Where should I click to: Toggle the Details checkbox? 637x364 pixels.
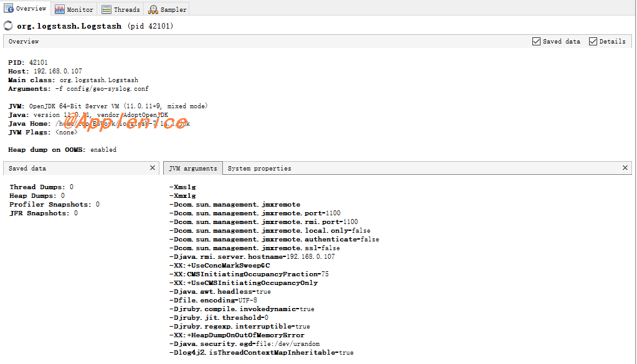click(593, 42)
